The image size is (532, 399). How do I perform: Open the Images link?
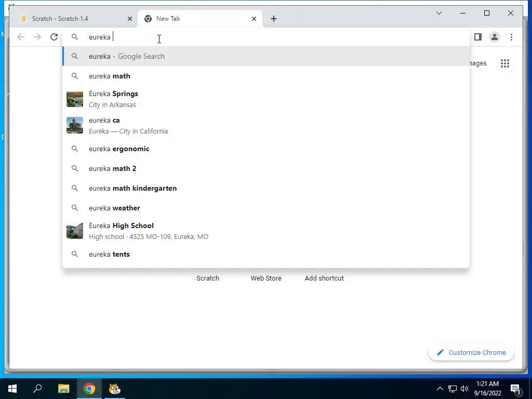478,63
